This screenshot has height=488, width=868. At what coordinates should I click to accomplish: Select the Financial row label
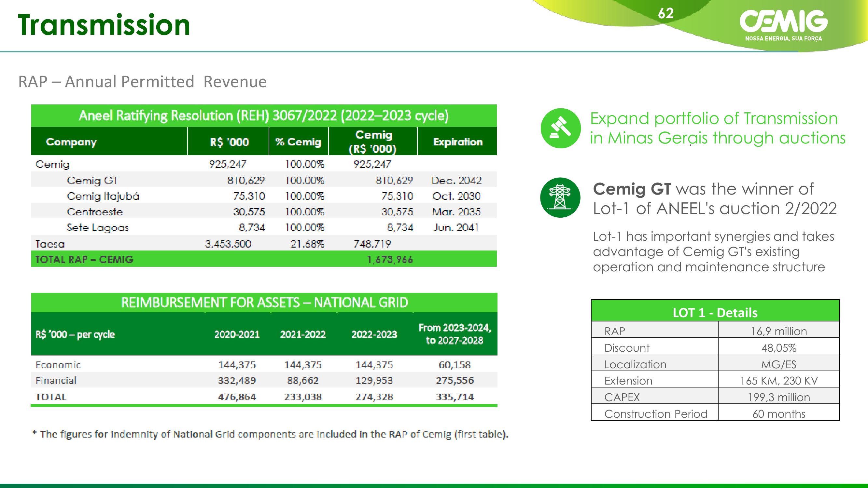56,381
